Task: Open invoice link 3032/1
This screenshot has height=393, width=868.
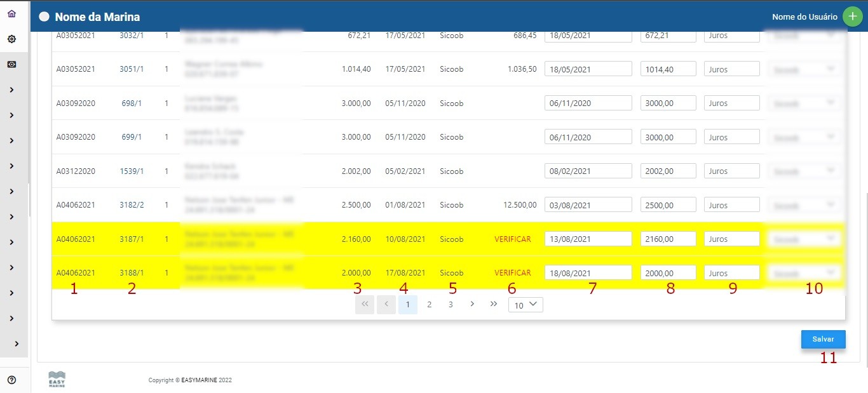Action: 132,36
